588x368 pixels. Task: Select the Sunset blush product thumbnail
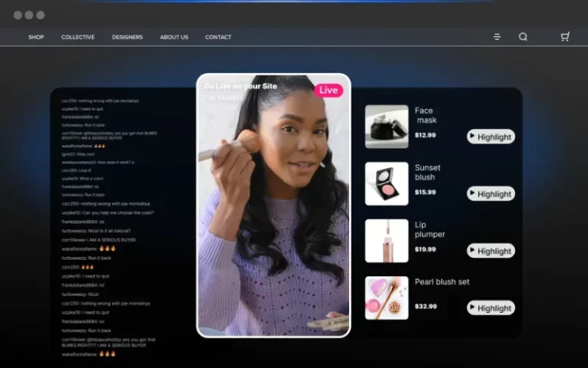[x=387, y=184]
